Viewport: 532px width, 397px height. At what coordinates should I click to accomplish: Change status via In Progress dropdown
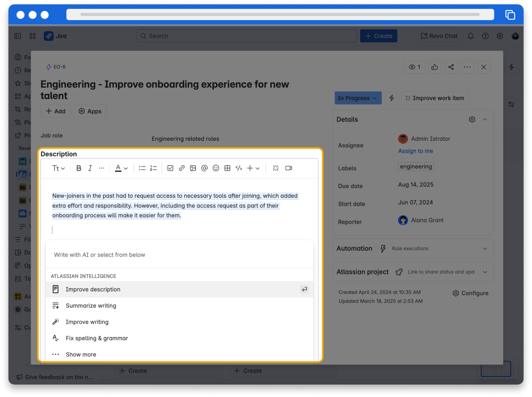pyautogui.click(x=358, y=98)
